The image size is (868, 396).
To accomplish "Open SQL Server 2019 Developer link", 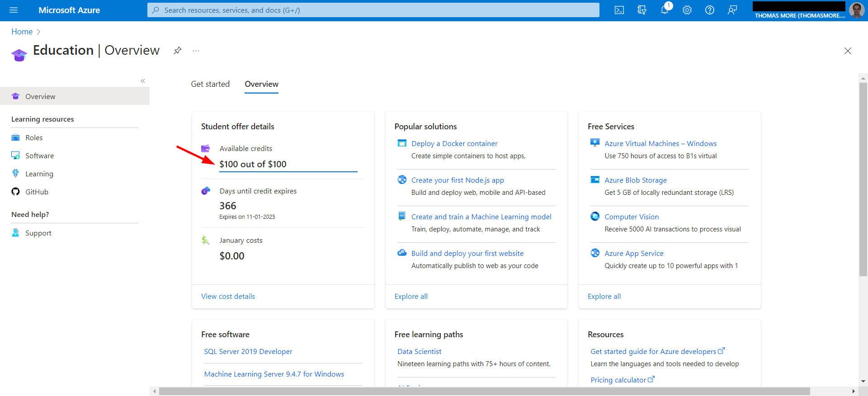I will [248, 351].
